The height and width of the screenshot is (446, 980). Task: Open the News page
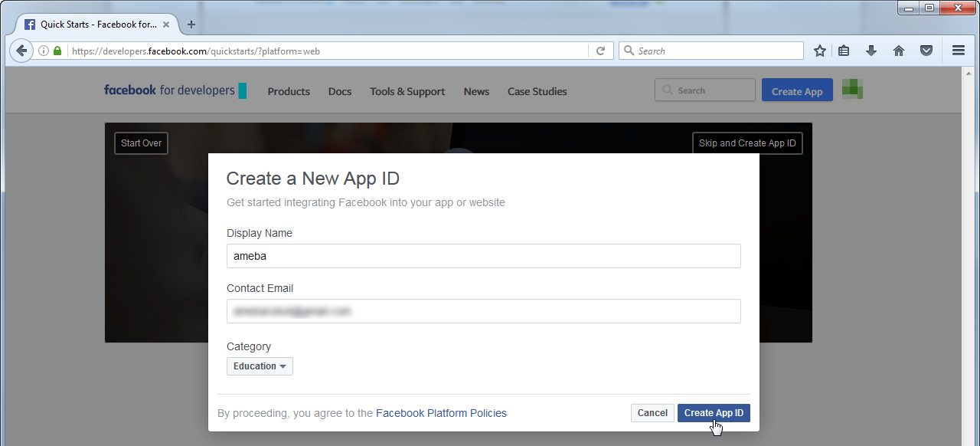(x=476, y=91)
